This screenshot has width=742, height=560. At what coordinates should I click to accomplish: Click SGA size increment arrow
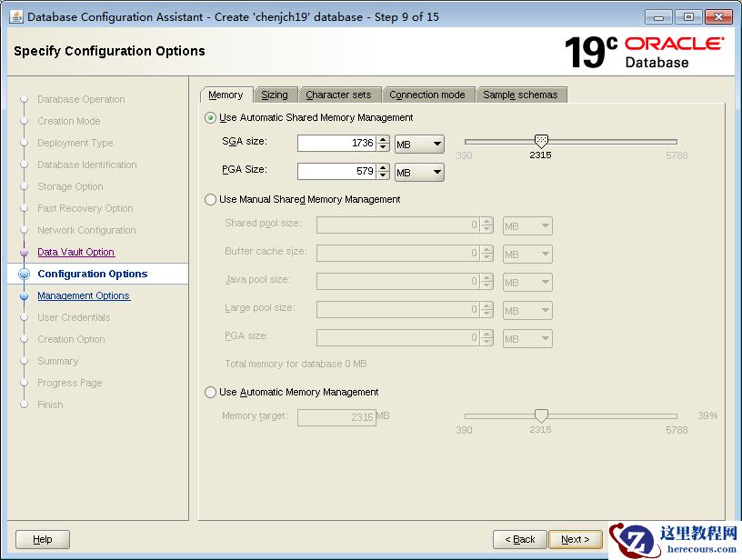click(x=383, y=139)
